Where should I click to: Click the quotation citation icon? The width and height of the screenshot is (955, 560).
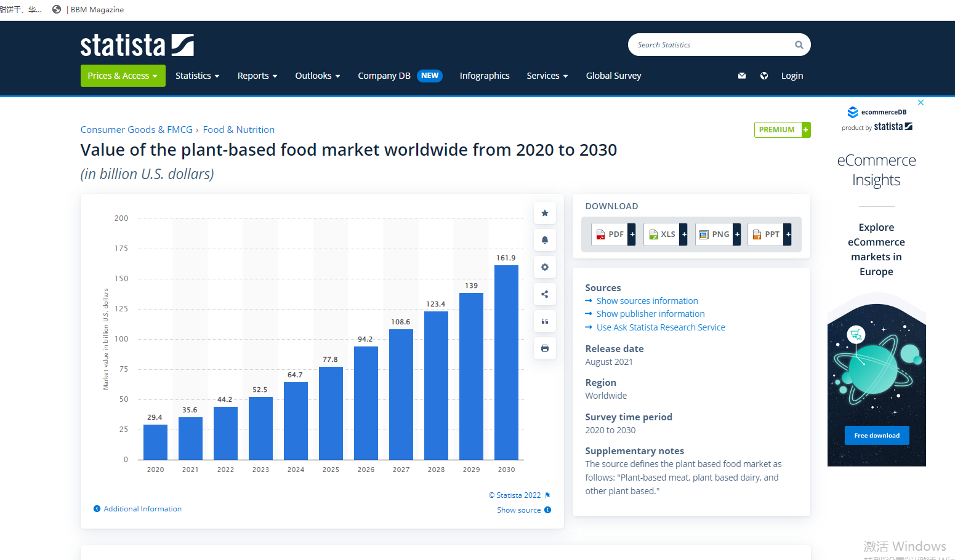(544, 321)
